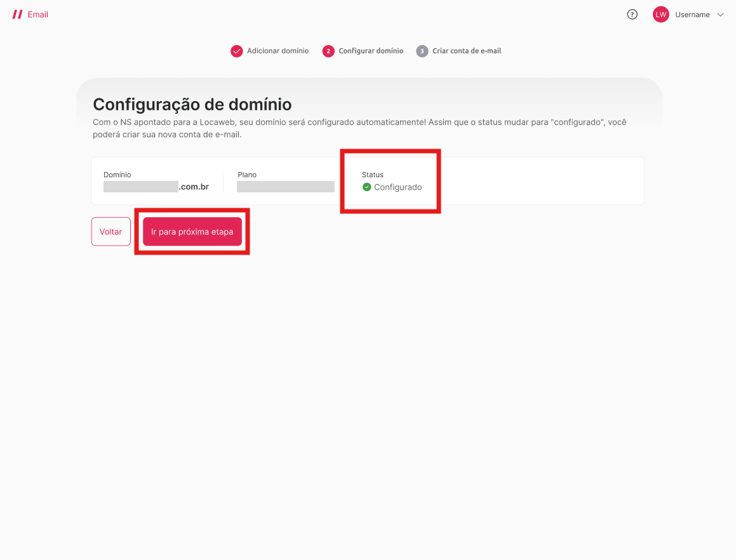This screenshot has width=736, height=560.
Task: Click the Status label
Action: pos(372,175)
